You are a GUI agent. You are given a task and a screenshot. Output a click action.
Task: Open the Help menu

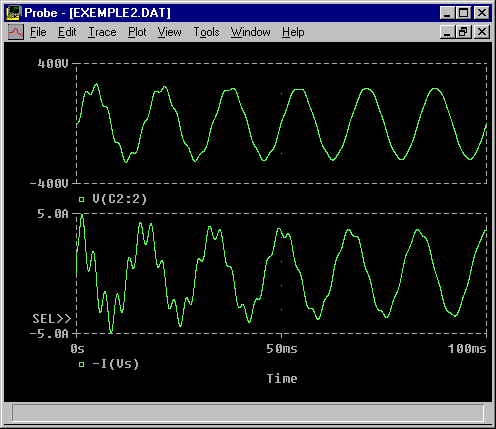(x=293, y=32)
